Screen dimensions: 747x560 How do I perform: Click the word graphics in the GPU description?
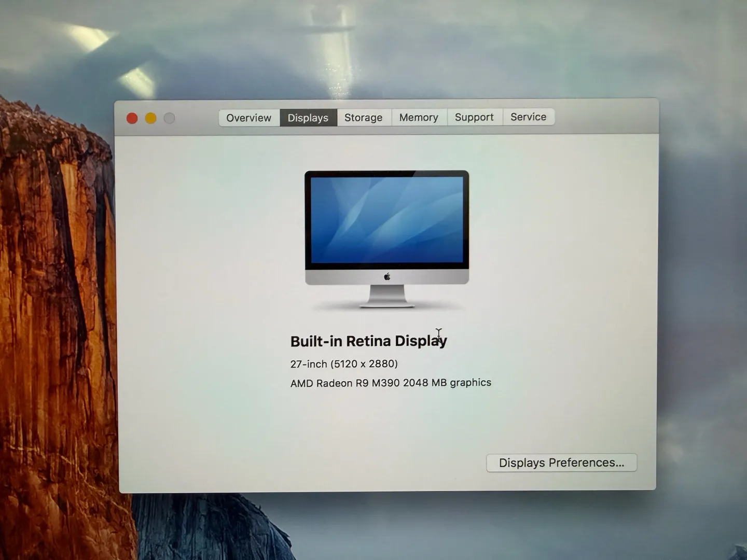(470, 383)
